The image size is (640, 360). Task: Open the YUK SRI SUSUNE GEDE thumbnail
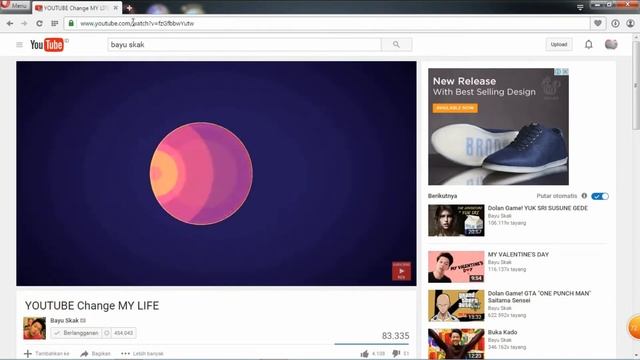point(456,220)
